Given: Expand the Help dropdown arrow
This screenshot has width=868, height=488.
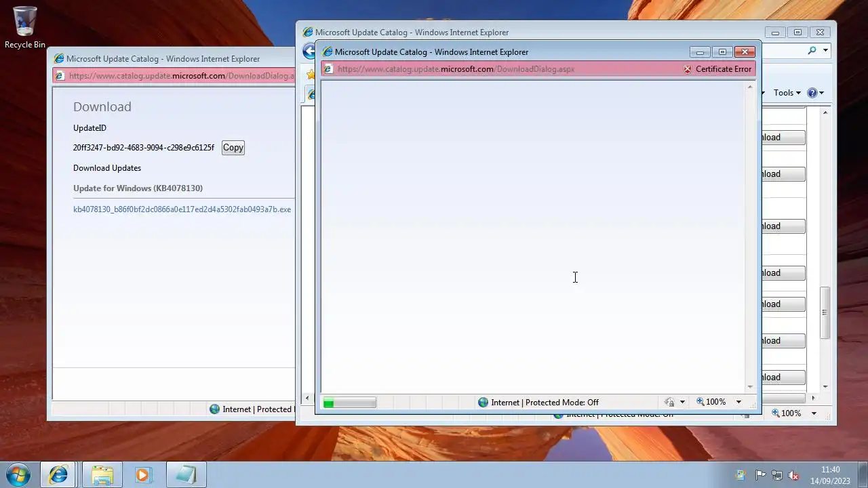Looking at the screenshot, I should (821, 93).
